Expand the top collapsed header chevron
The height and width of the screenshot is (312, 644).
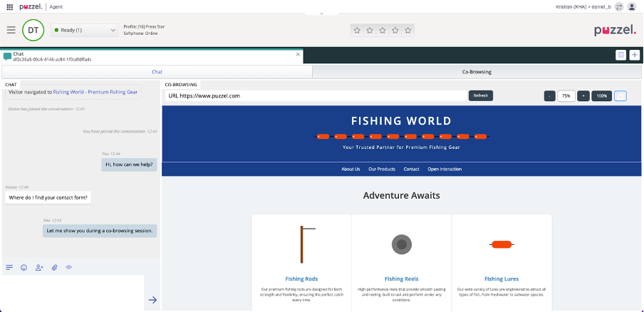coord(321,13)
